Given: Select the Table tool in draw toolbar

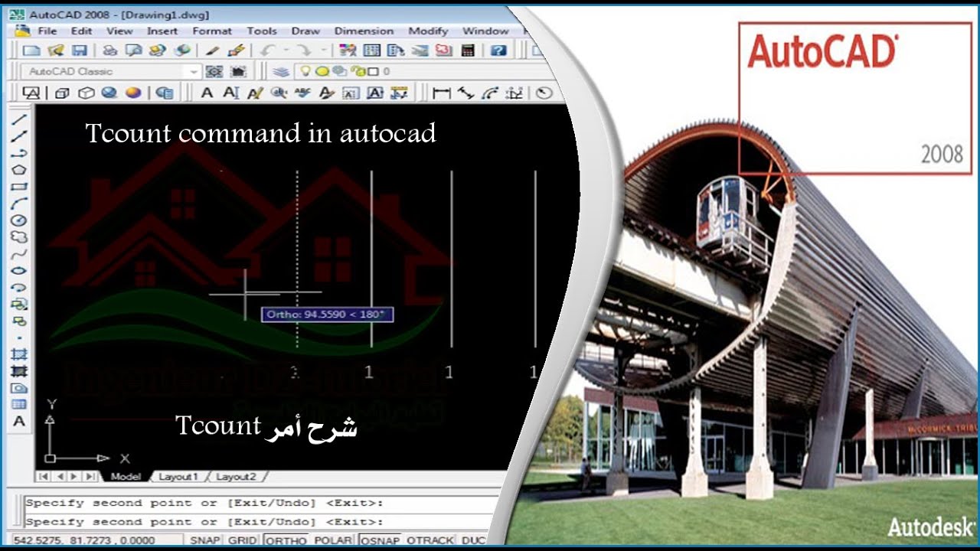Looking at the screenshot, I should (19, 404).
